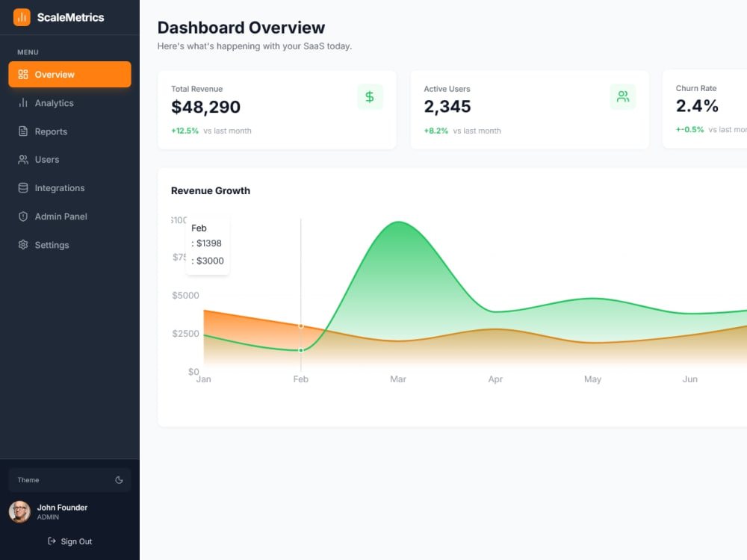Click the $5000 y-axis label
Image resolution: width=747 pixels, height=560 pixels.
coord(185,295)
